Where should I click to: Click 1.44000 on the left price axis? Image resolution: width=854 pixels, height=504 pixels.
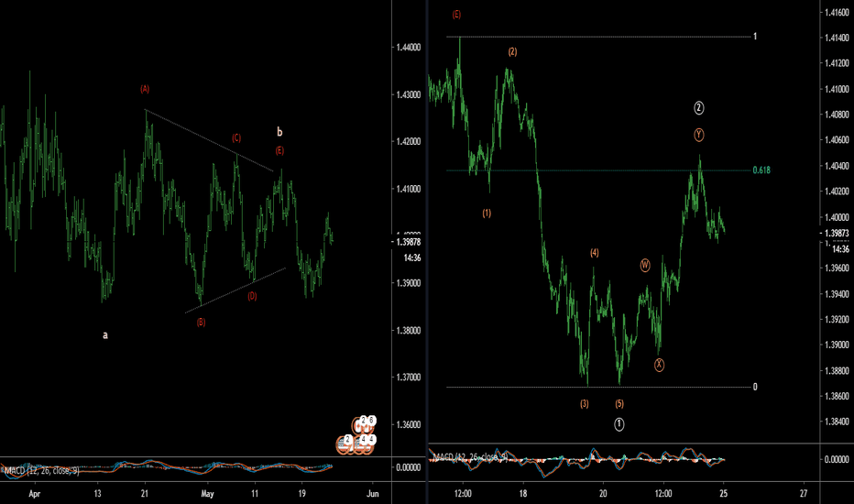coord(409,48)
